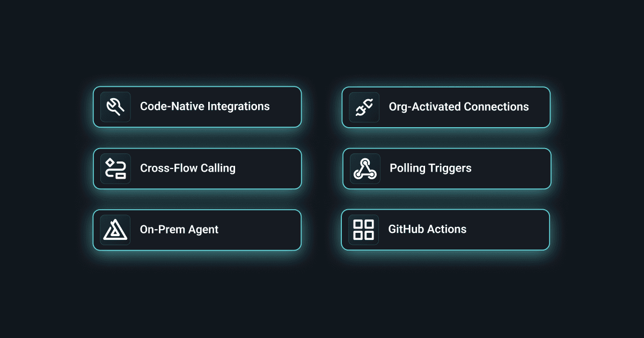The height and width of the screenshot is (338, 644).
Task: Choose the Polling Triggers feature card
Action: [x=447, y=168]
